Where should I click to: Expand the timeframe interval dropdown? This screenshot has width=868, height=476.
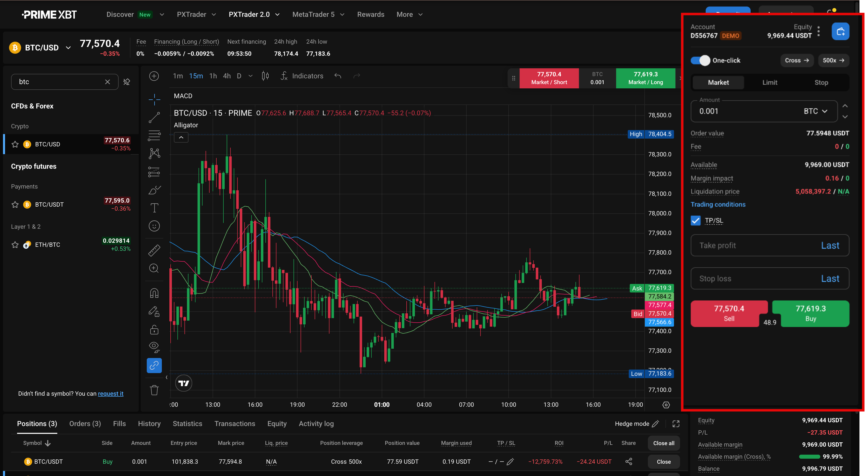[x=250, y=76]
